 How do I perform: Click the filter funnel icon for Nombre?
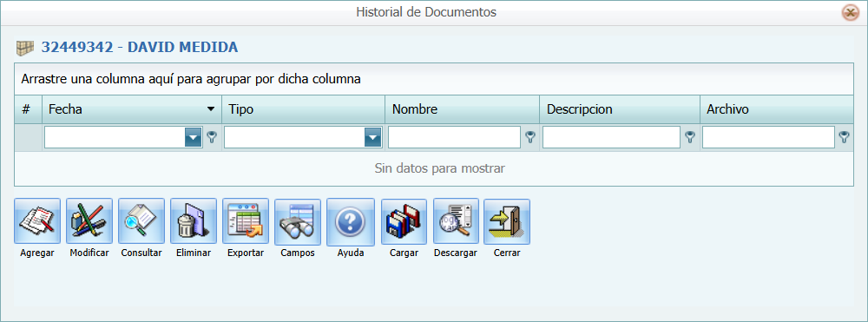point(529,137)
